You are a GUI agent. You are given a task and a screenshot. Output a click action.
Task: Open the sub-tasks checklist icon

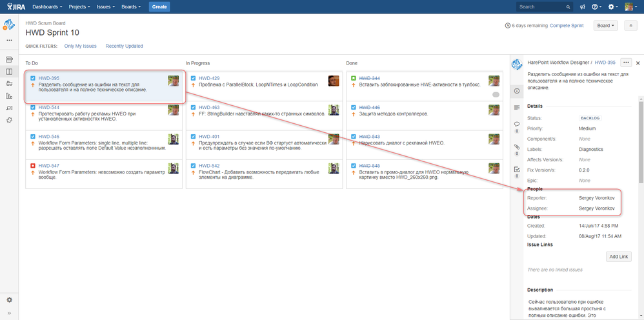tap(517, 169)
